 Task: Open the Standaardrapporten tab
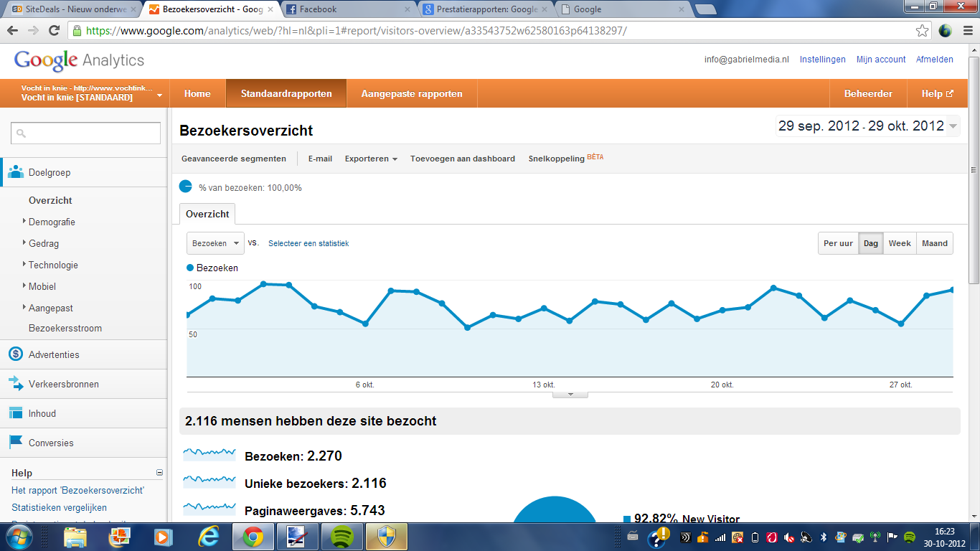(x=286, y=93)
